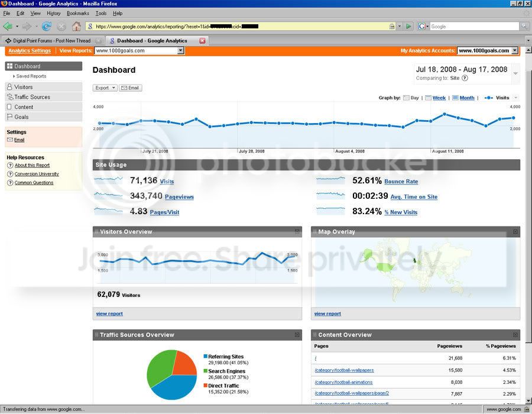Viewport: 532px width, 414px height.
Task: Open the View menu
Action: 35,13
